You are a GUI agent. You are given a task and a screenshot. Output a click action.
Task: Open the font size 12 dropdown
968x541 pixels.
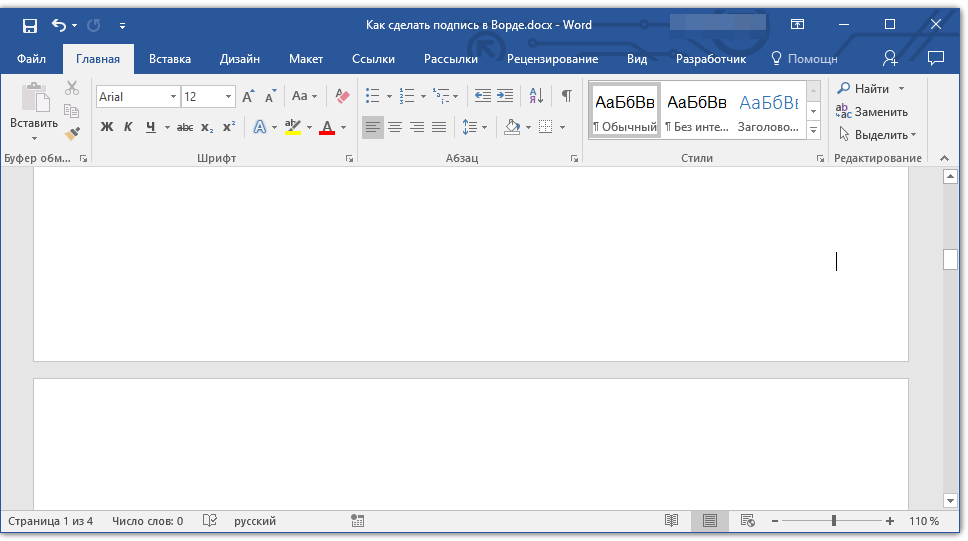point(228,97)
